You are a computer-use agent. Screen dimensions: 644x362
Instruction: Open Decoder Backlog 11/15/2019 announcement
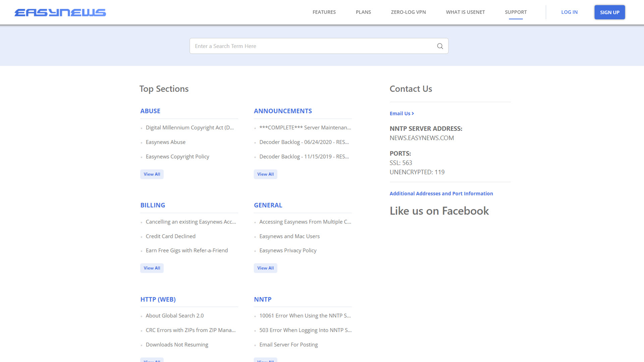[304, 157]
